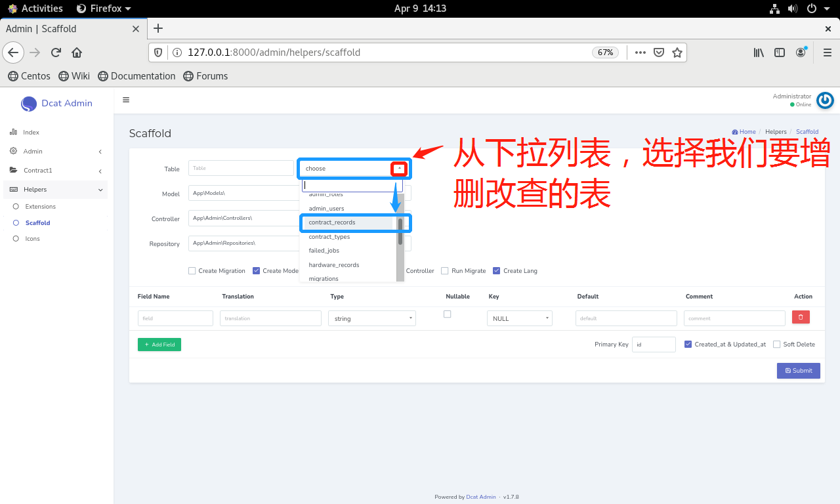Open the string field type dropdown
The image size is (840, 504).
click(371, 318)
